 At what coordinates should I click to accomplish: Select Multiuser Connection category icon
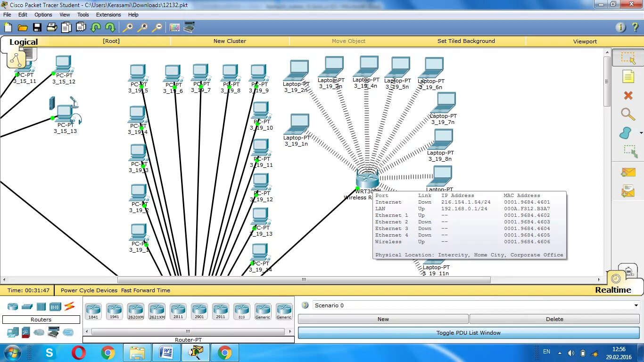pos(68,332)
